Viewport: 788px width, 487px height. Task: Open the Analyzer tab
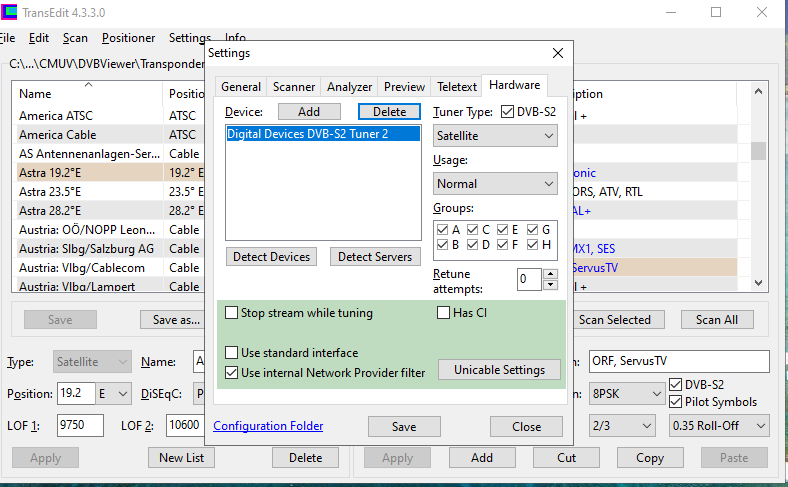(349, 87)
